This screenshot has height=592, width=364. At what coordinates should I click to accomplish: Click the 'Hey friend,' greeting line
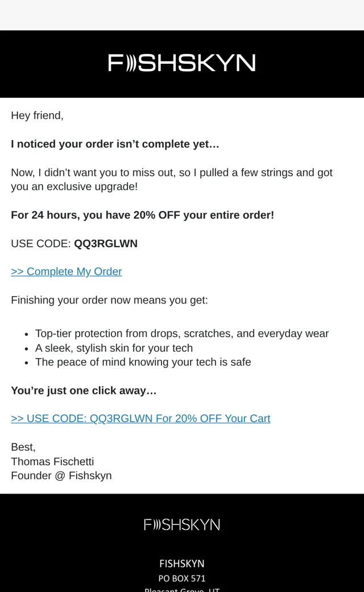[38, 116]
